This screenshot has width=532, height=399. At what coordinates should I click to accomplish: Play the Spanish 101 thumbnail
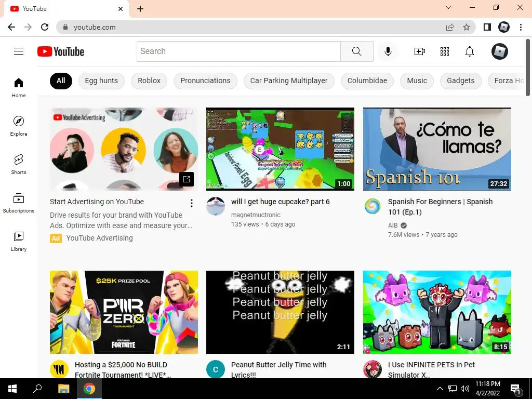click(x=437, y=149)
